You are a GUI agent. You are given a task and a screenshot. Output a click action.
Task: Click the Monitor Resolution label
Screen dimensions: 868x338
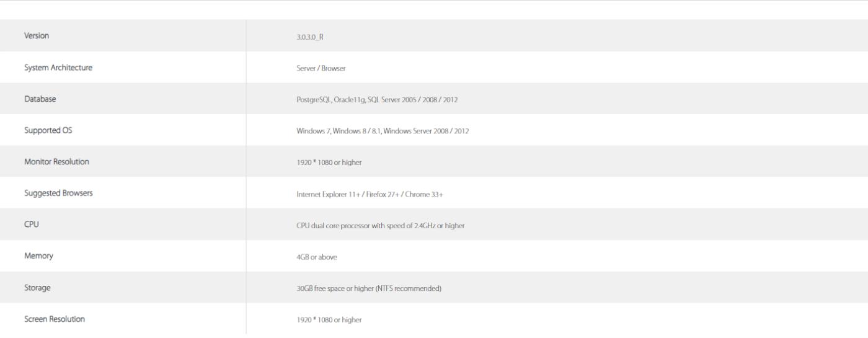click(x=56, y=162)
